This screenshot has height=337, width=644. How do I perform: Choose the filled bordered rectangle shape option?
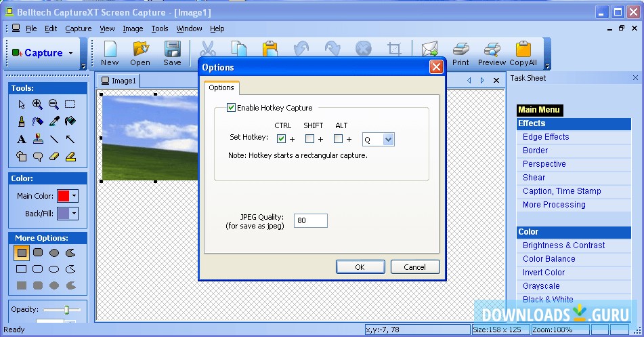[22, 253]
